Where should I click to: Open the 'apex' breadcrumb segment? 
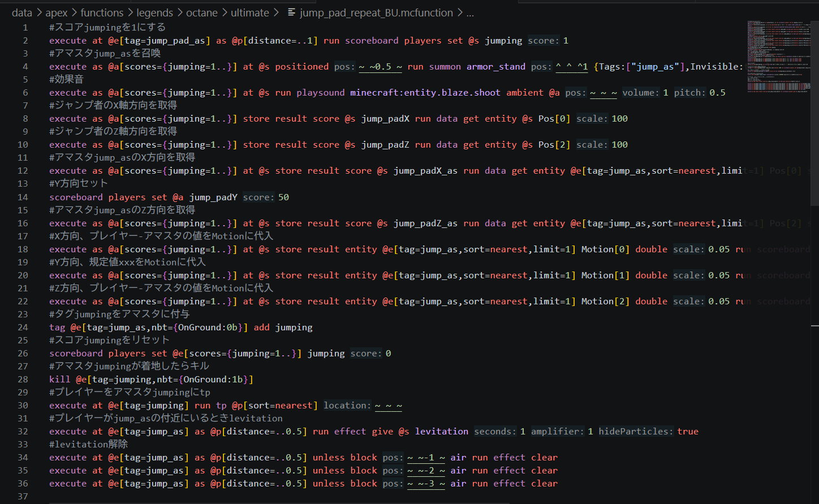tap(56, 12)
